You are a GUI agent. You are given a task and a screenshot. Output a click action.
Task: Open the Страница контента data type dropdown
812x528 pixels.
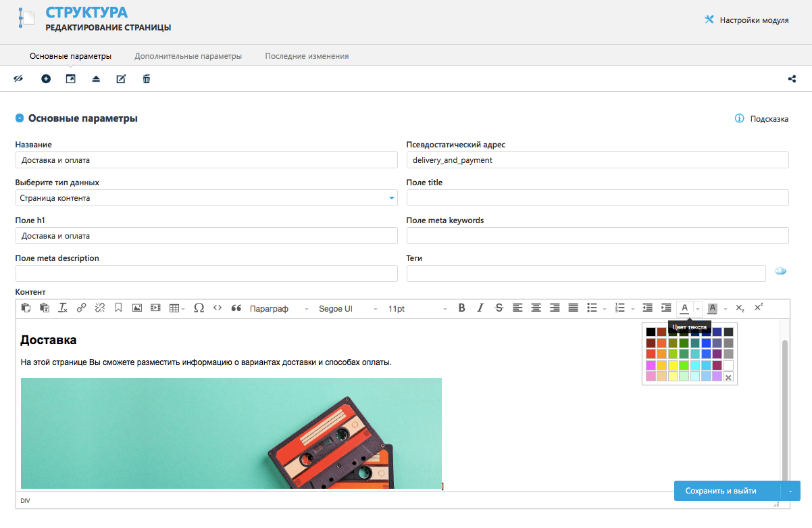[206, 198]
